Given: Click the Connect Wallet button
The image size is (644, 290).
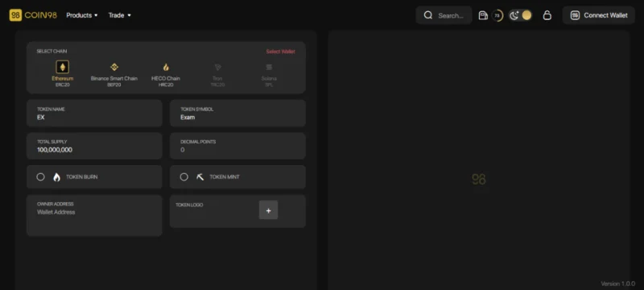Looking at the screenshot, I should (x=599, y=15).
